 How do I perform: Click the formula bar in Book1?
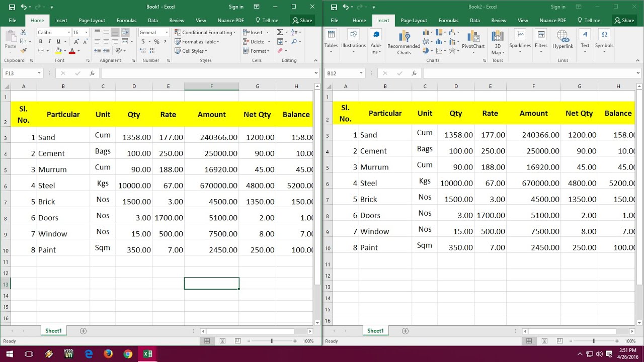201,73
